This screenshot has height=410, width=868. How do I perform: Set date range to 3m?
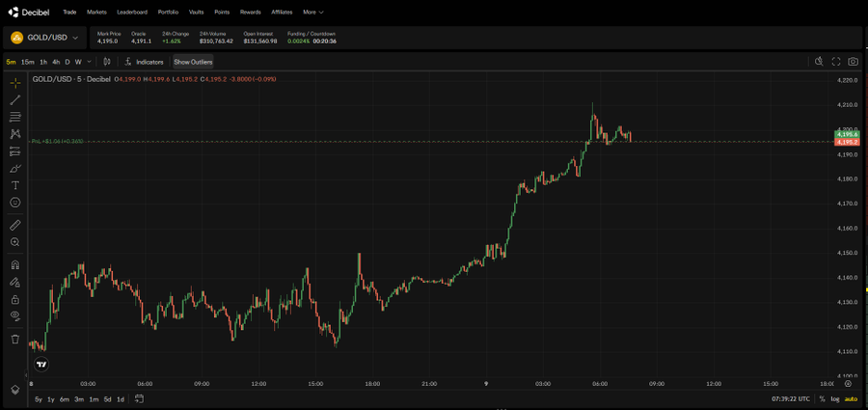(x=79, y=399)
